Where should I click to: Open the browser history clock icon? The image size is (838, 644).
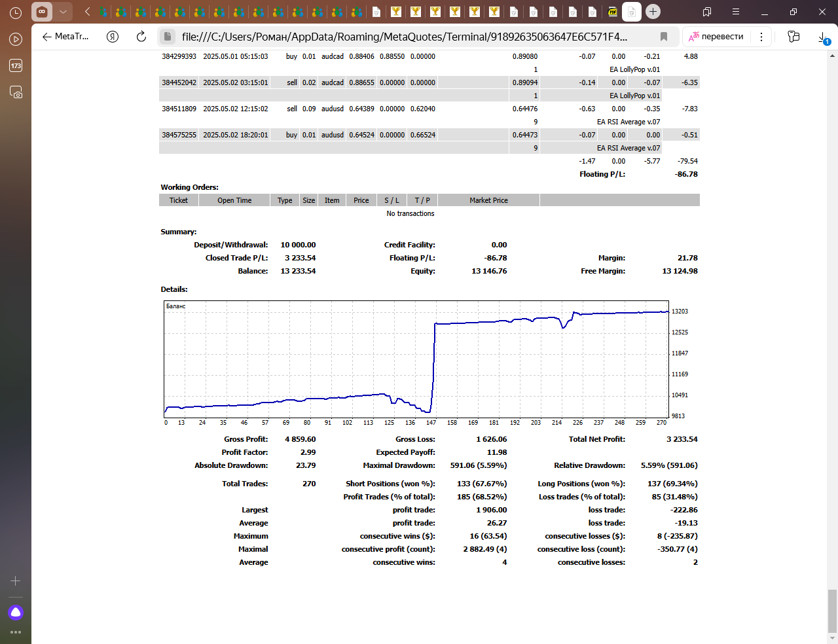pyautogui.click(x=16, y=12)
